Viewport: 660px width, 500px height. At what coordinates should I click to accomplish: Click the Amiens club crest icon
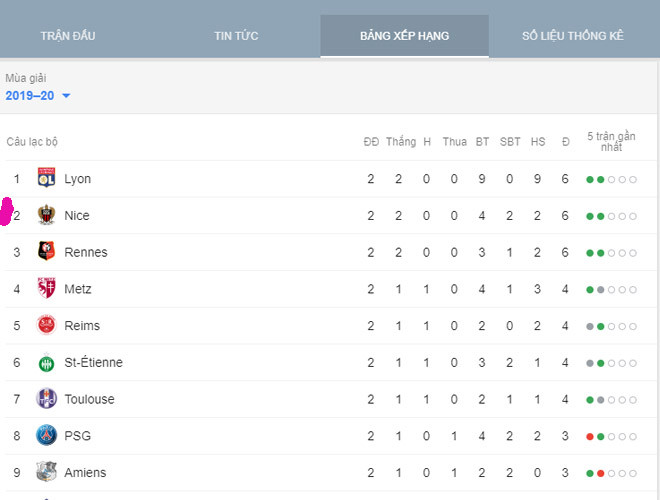point(46,472)
